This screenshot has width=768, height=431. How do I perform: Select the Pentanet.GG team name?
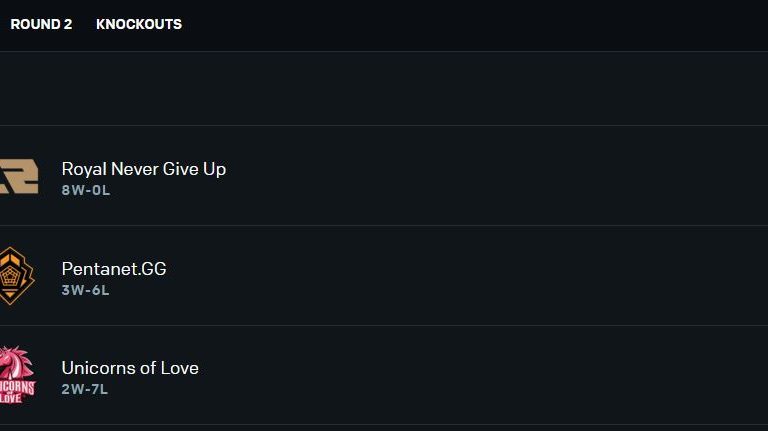pos(114,269)
